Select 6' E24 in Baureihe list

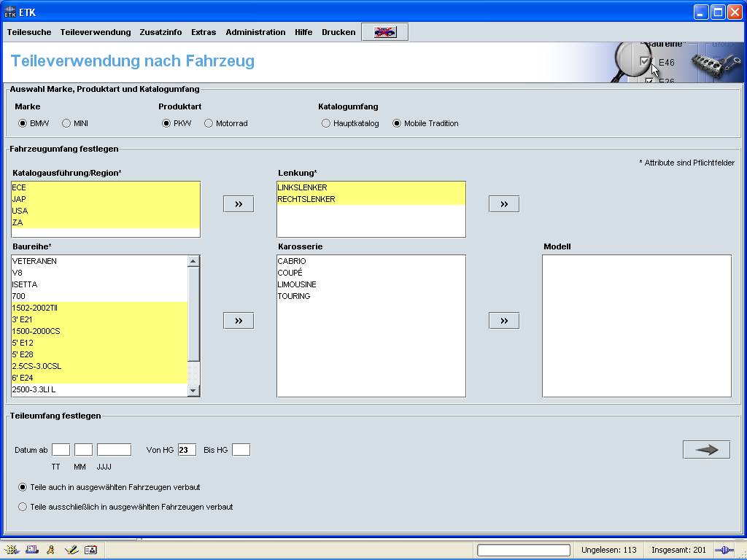coord(99,378)
